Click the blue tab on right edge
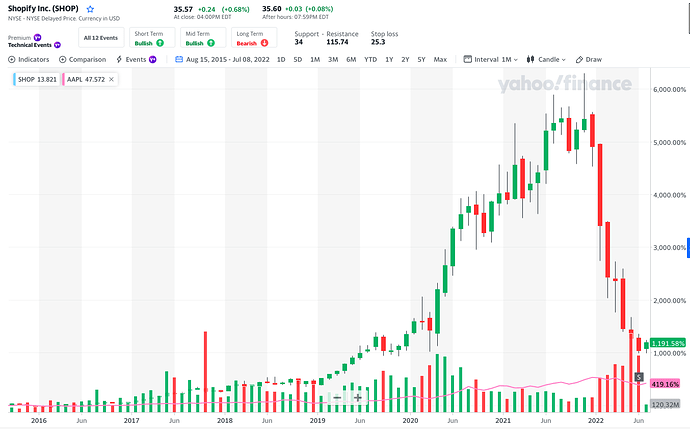This screenshot has width=690, height=429. (688, 248)
